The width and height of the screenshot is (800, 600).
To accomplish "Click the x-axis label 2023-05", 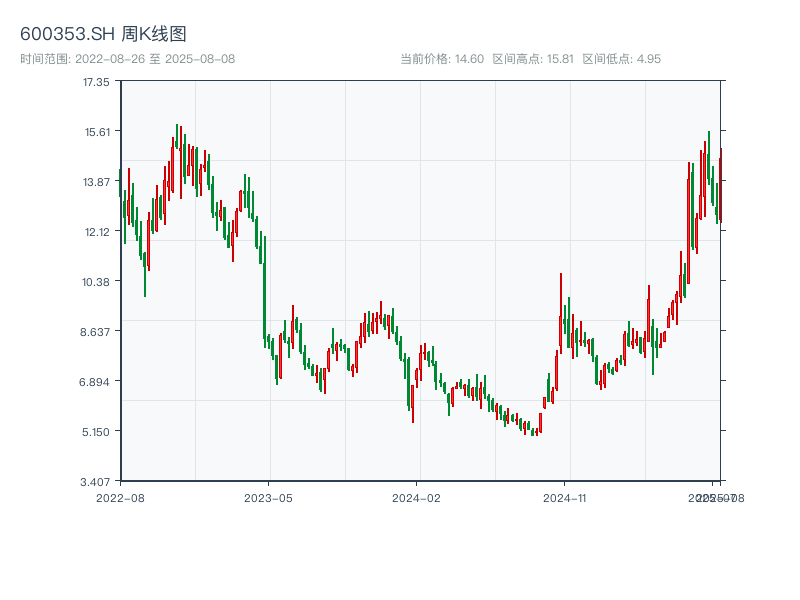I will pos(268,498).
